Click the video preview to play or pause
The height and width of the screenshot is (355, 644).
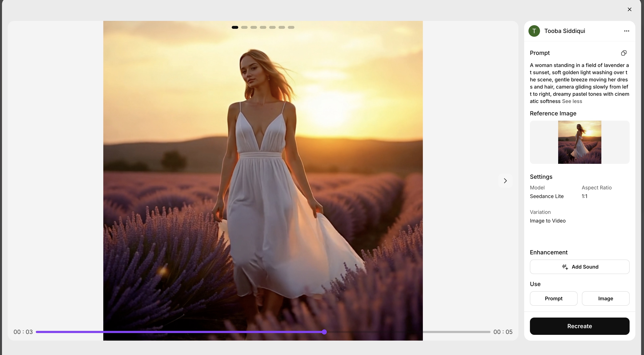(x=263, y=181)
